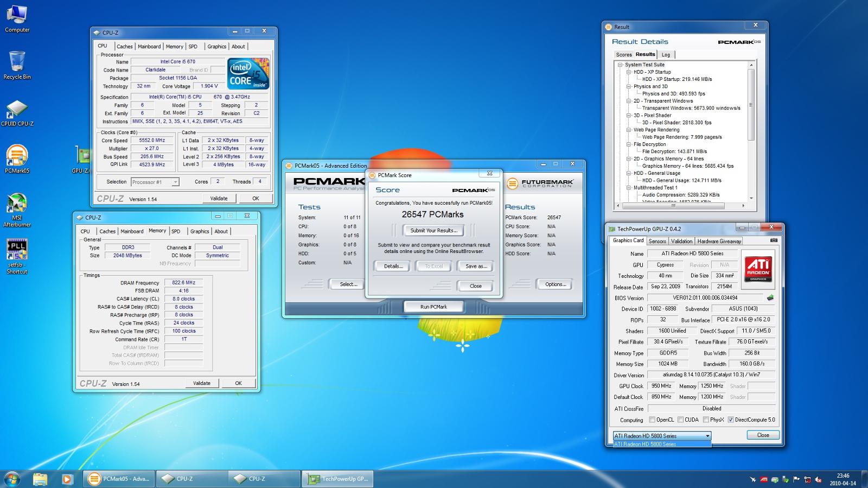Click OK in the memory CPU-Z window
This screenshot has width=868, height=488.
(x=238, y=383)
